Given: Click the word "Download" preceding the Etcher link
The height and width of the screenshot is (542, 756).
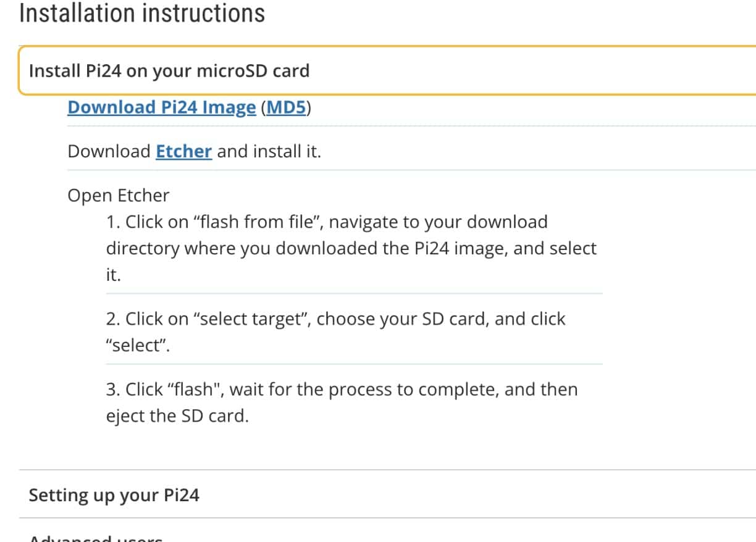Looking at the screenshot, I should (x=109, y=151).
